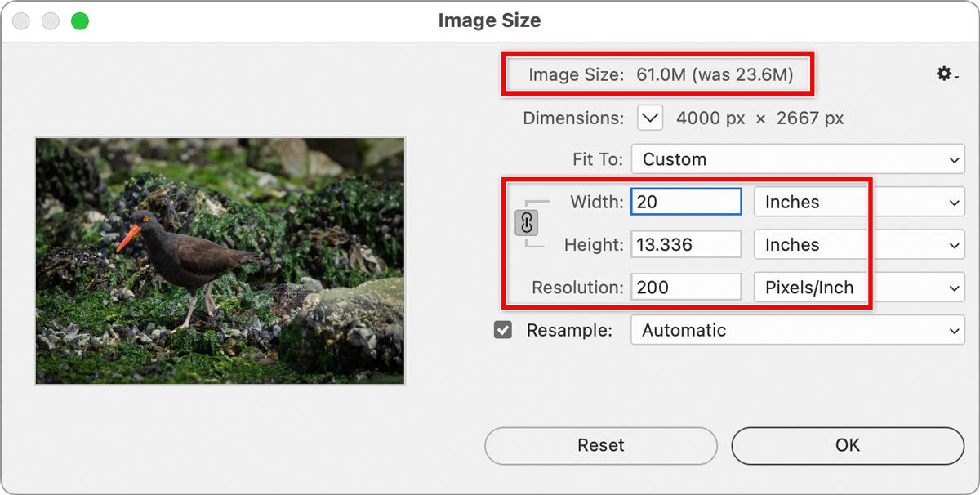Minimize the Image Size dialog
This screenshot has height=495, width=980.
[x=50, y=20]
